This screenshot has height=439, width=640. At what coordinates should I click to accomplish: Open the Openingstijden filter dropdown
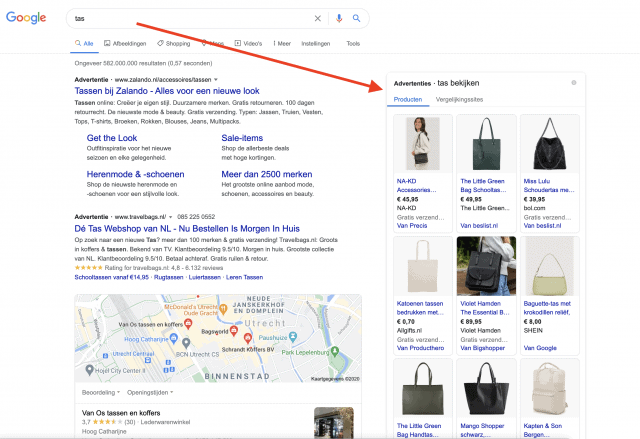(x=150, y=392)
